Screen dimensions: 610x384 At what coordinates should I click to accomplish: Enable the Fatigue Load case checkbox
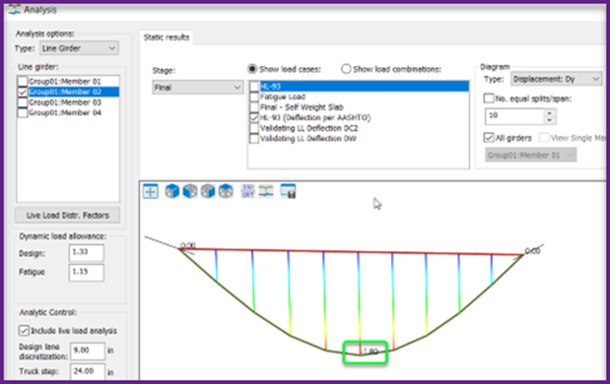(x=254, y=97)
